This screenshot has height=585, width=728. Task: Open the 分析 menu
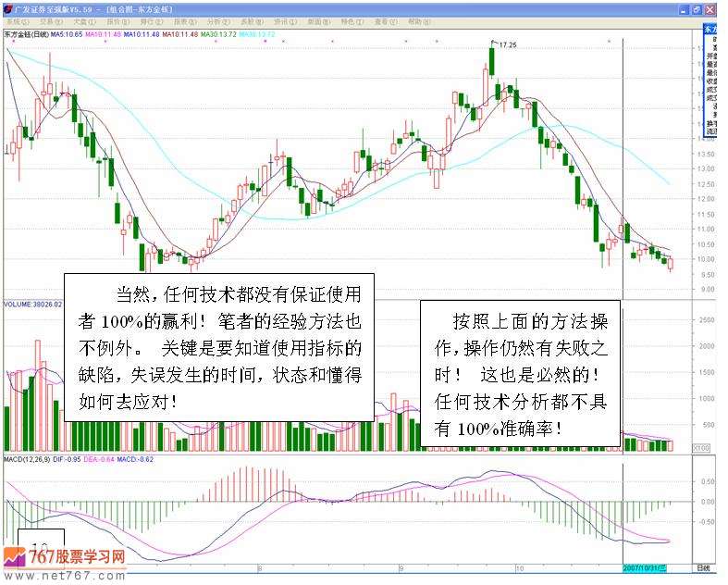point(218,22)
